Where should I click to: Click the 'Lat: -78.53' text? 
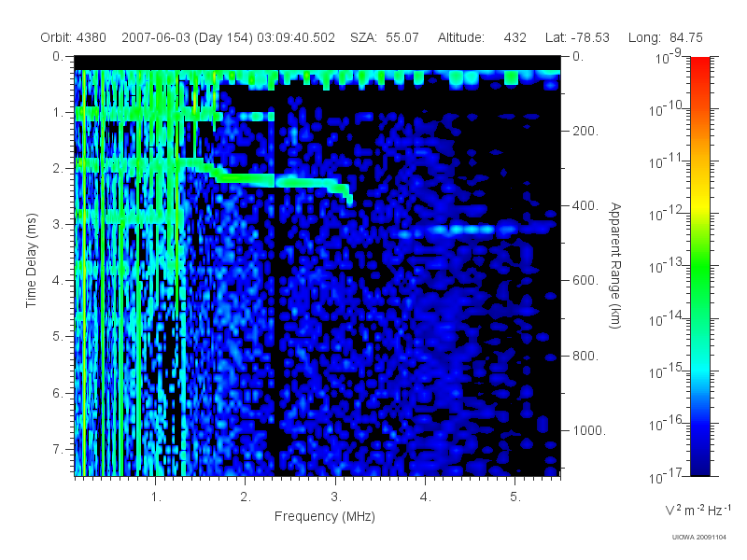click(x=577, y=37)
